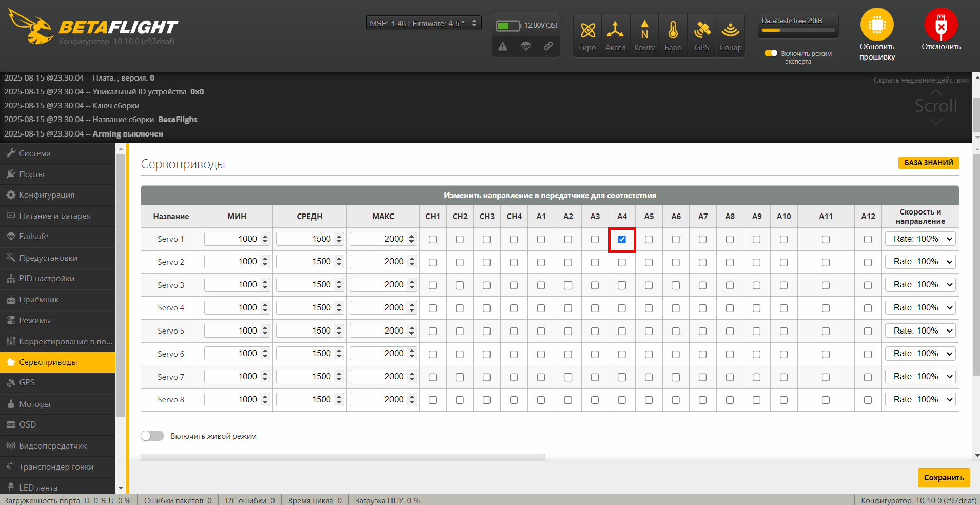Switch to the PID настройки tab

click(47, 279)
